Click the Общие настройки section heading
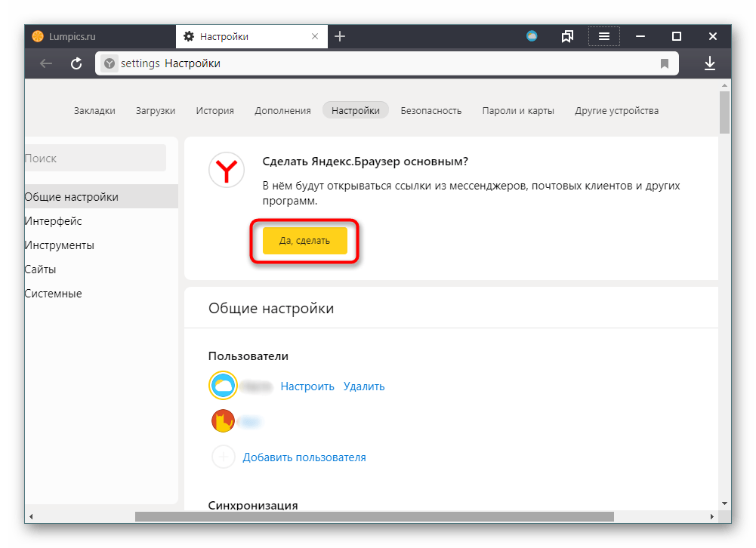Image resolution: width=756 pixels, height=548 pixels. (271, 309)
